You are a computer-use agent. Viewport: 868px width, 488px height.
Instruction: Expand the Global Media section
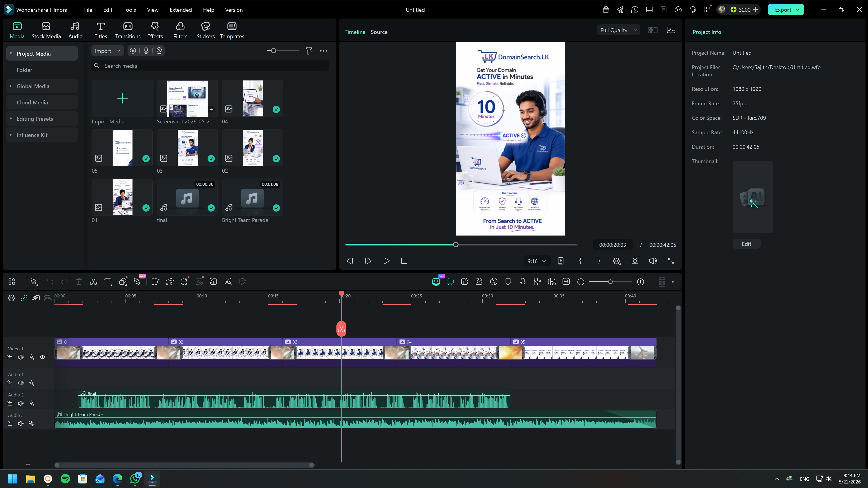pos(11,86)
